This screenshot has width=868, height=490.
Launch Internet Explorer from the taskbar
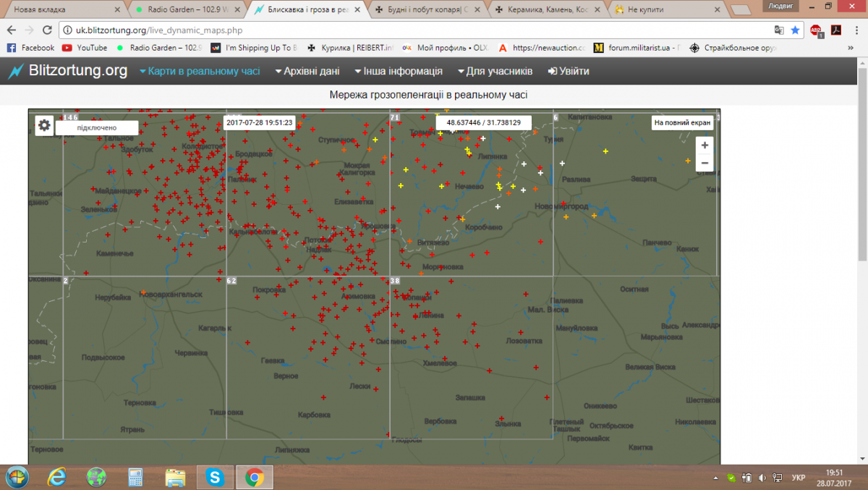coord(57,477)
